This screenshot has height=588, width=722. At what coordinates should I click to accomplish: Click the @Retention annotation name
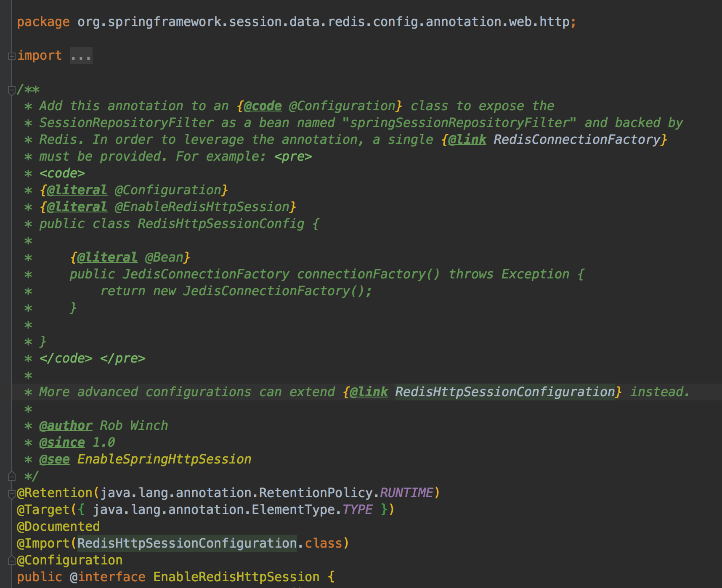(54, 493)
